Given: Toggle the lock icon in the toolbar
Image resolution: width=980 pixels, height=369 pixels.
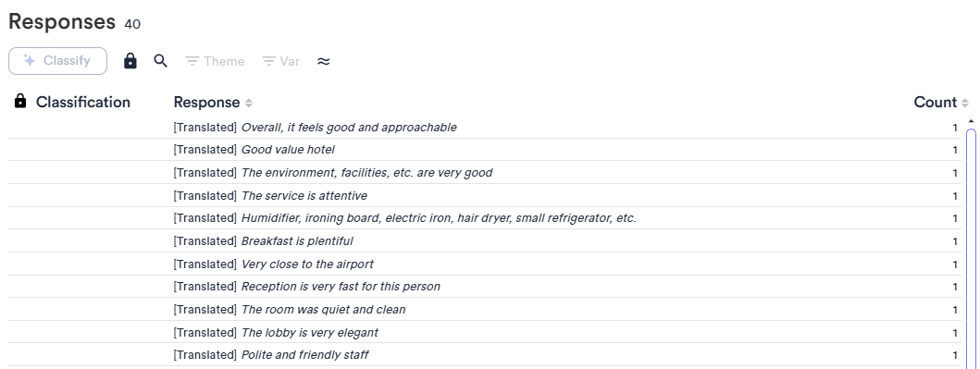Looking at the screenshot, I should tap(130, 61).
